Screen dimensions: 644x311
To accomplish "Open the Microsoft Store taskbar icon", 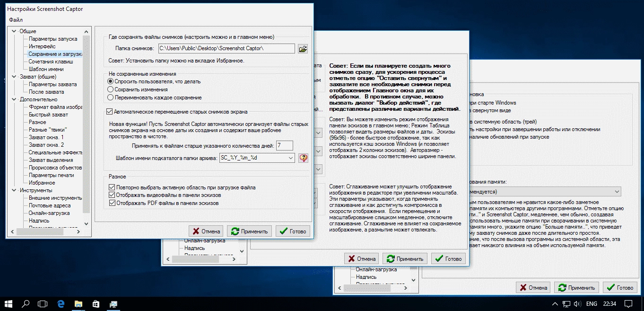I will pos(96,303).
